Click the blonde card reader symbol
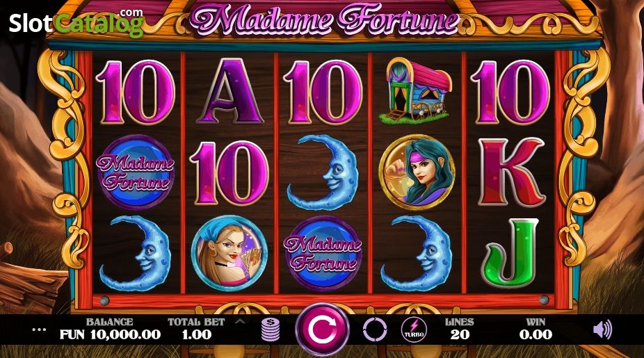The height and width of the screenshot is (358, 644). (x=230, y=253)
